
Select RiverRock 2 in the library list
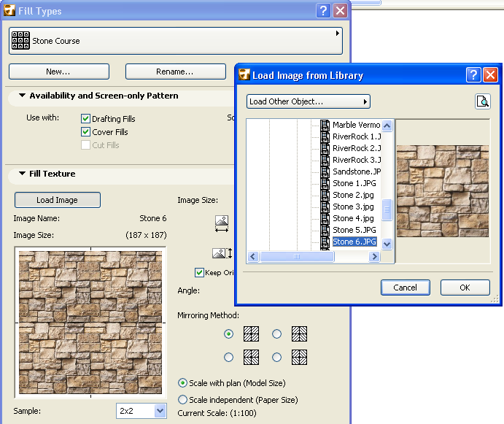pyautogui.click(x=356, y=148)
